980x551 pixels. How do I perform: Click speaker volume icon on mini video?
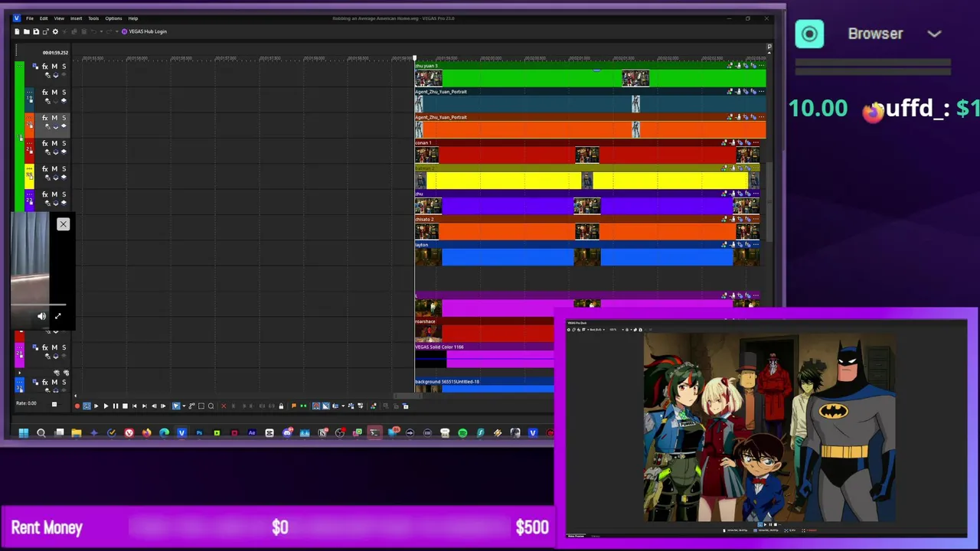point(41,315)
